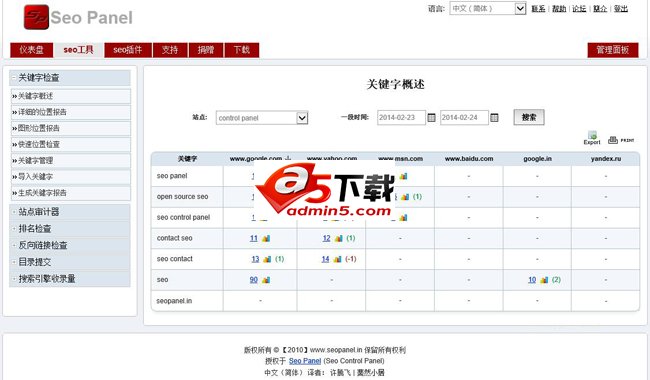
Task: Go to the 捐赠 tab
Action: [206, 50]
